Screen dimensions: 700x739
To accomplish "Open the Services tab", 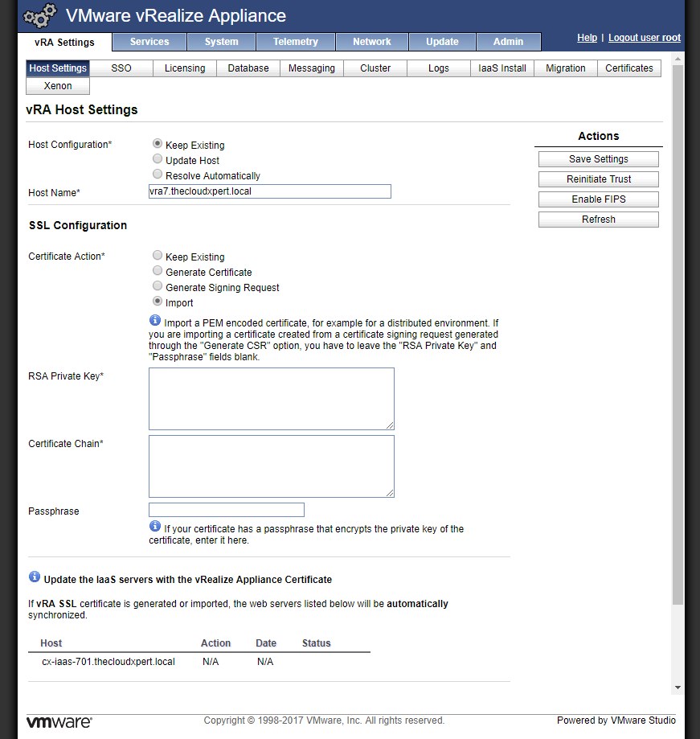I will coord(149,42).
